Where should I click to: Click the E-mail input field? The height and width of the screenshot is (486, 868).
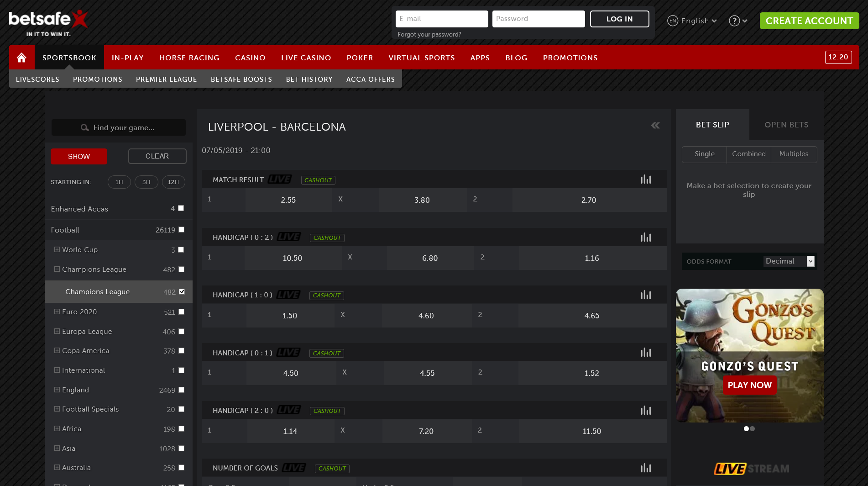(442, 19)
